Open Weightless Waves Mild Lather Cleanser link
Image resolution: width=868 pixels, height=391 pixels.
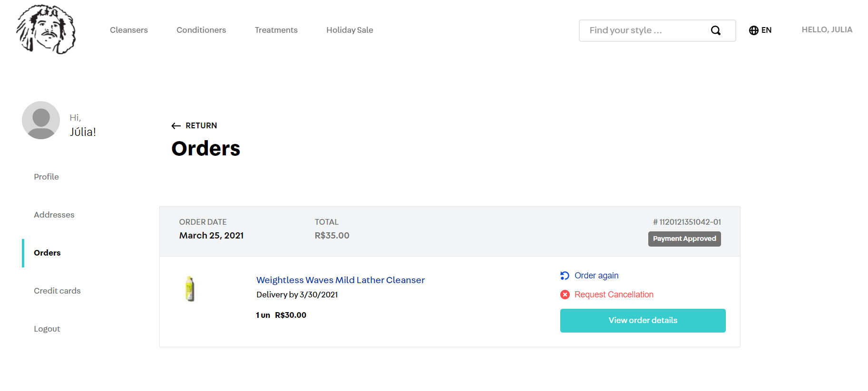tap(340, 280)
